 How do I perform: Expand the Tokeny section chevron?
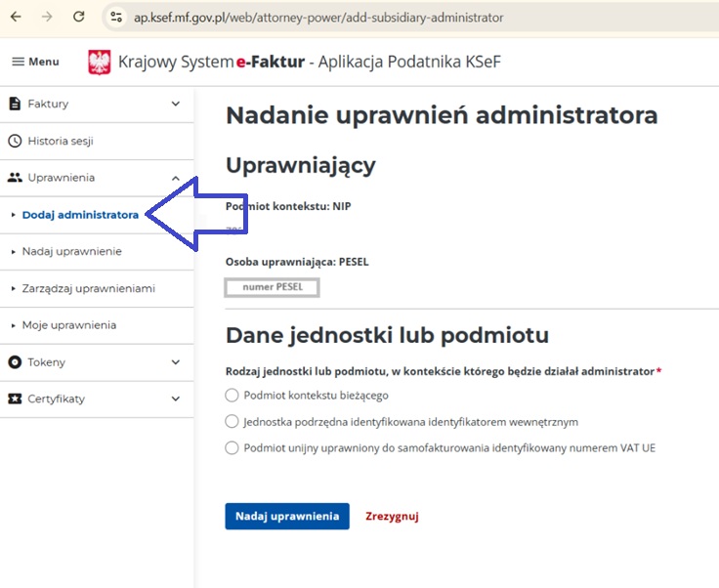click(176, 362)
